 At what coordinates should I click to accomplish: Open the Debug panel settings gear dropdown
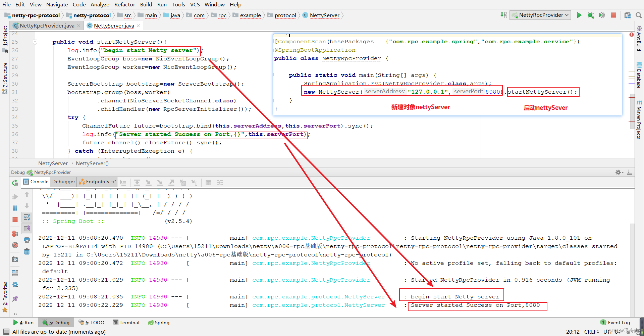pos(619,172)
